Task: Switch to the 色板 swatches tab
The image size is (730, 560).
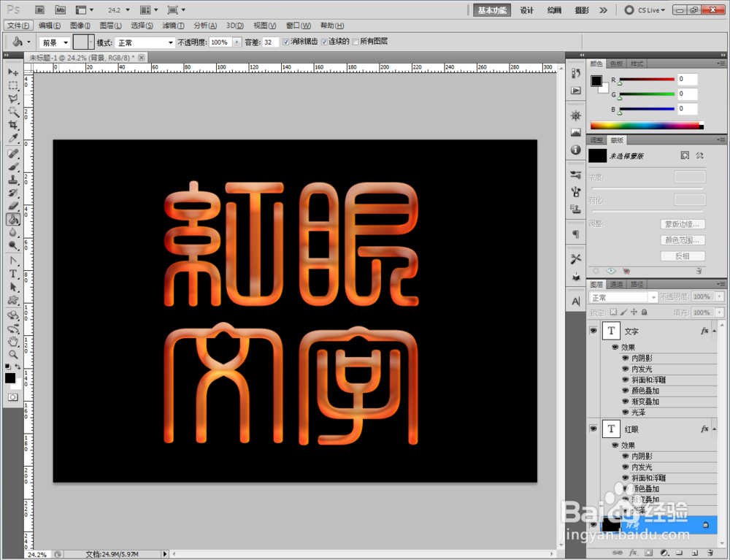Action: 616,64
